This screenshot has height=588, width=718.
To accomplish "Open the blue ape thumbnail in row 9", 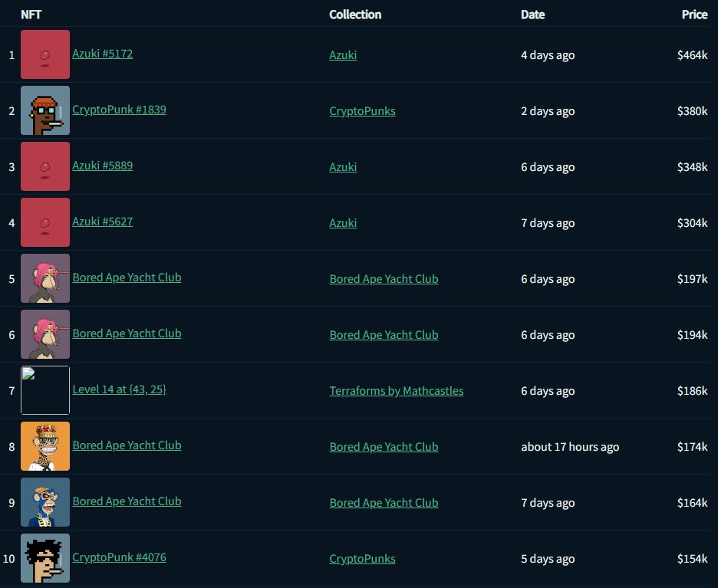I will 45,502.
